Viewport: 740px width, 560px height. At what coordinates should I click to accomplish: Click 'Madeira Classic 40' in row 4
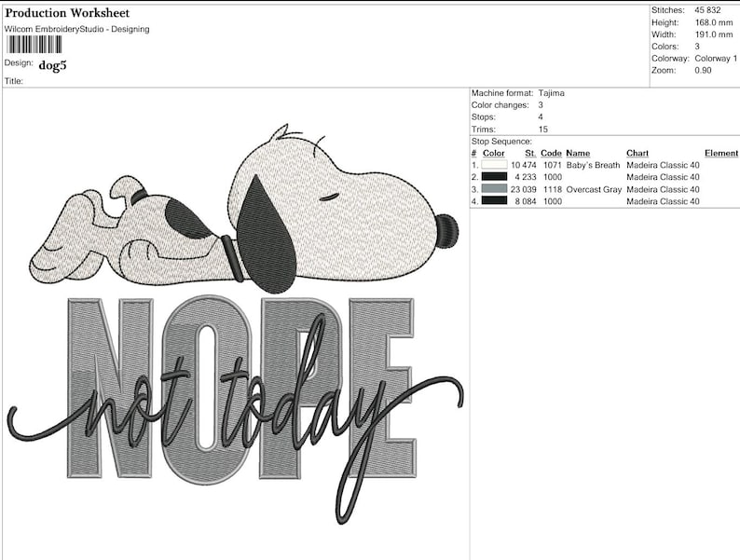pyautogui.click(x=663, y=201)
